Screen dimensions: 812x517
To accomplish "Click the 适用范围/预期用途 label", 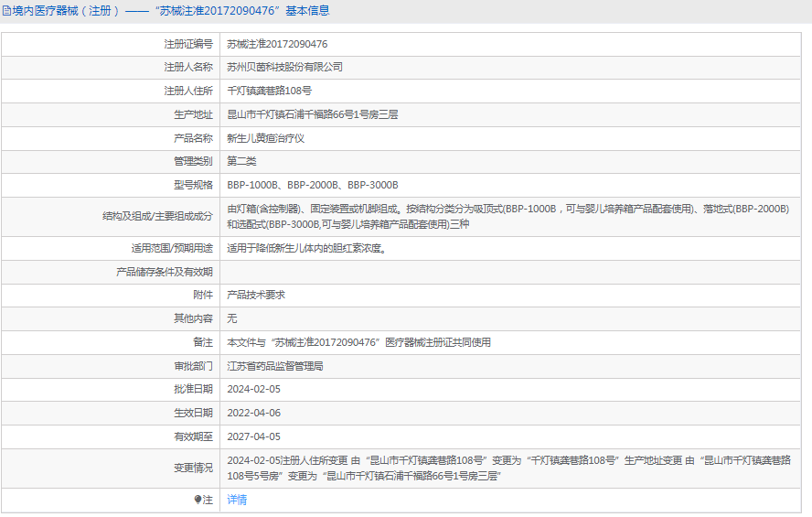I will click(172, 249).
